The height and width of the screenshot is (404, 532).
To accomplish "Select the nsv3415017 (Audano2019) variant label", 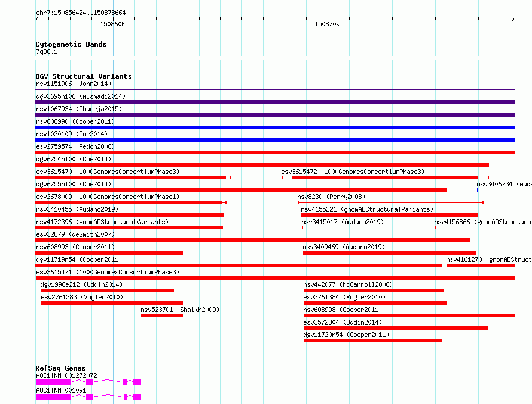I will point(343,222).
